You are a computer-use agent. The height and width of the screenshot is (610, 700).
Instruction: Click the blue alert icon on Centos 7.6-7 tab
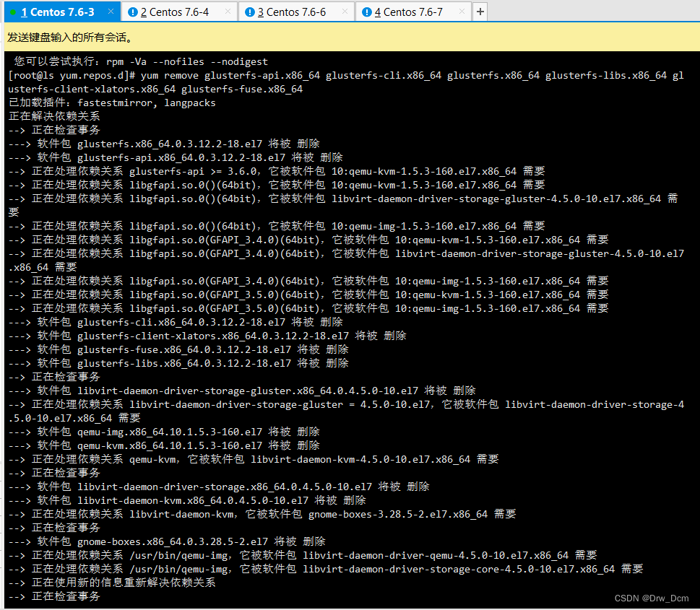[x=366, y=12]
